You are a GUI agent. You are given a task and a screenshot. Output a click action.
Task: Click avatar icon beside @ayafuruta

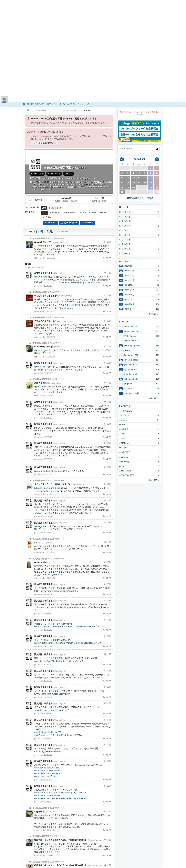click(121, 389)
